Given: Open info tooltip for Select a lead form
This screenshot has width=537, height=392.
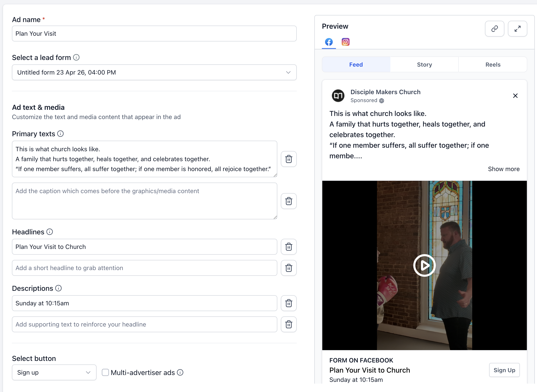Looking at the screenshot, I should [x=76, y=57].
